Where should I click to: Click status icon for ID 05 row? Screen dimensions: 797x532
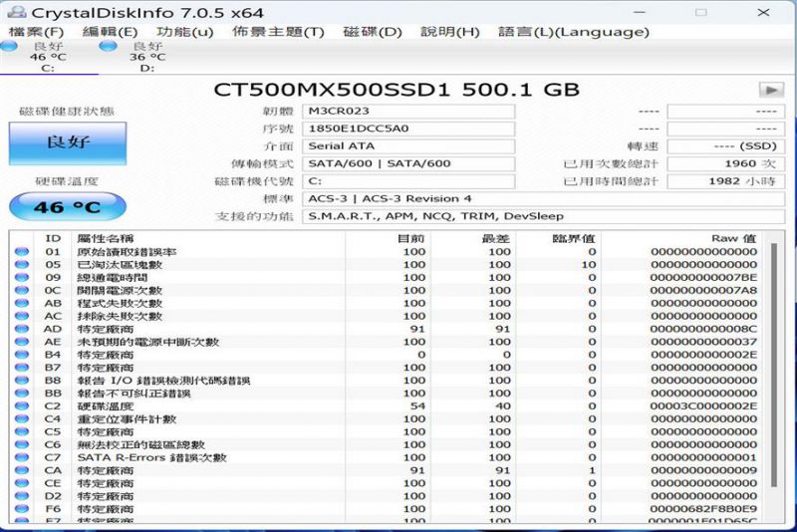coord(22,264)
